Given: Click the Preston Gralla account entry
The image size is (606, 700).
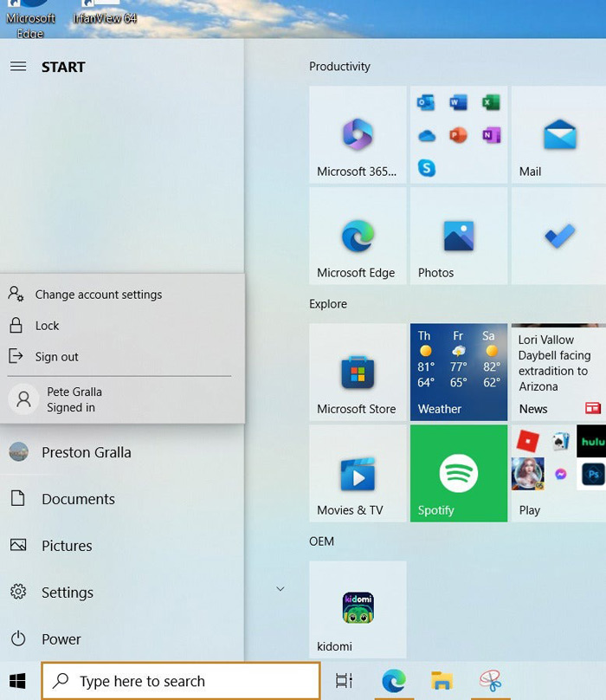Looking at the screenshot, I should click(122, 452).
